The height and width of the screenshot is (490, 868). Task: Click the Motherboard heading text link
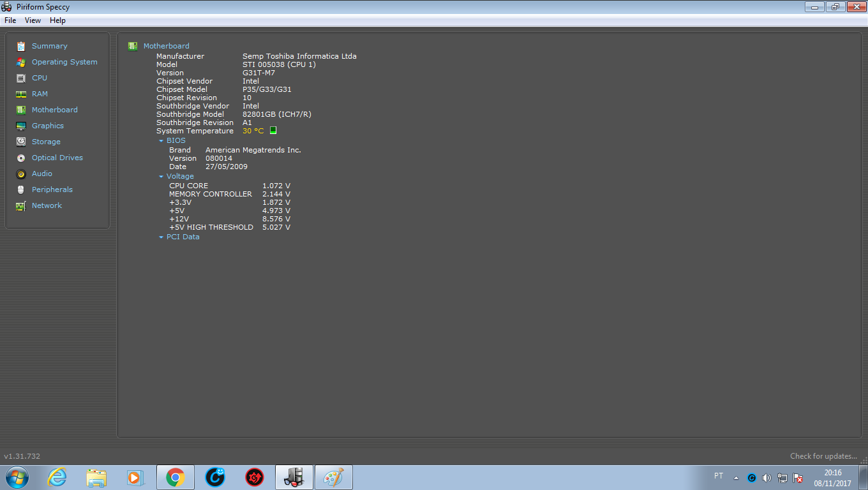click(x=167, y=46)
